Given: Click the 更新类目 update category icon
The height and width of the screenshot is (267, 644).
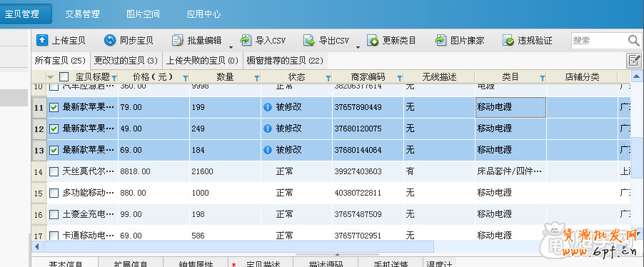Looking at the screenshot, I should pos(373,40).
